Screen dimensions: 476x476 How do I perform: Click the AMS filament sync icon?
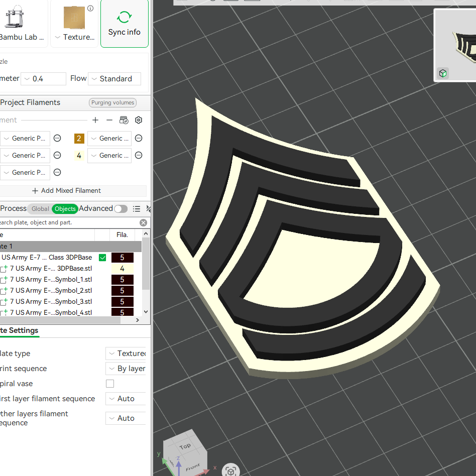[x=124, y=120]
